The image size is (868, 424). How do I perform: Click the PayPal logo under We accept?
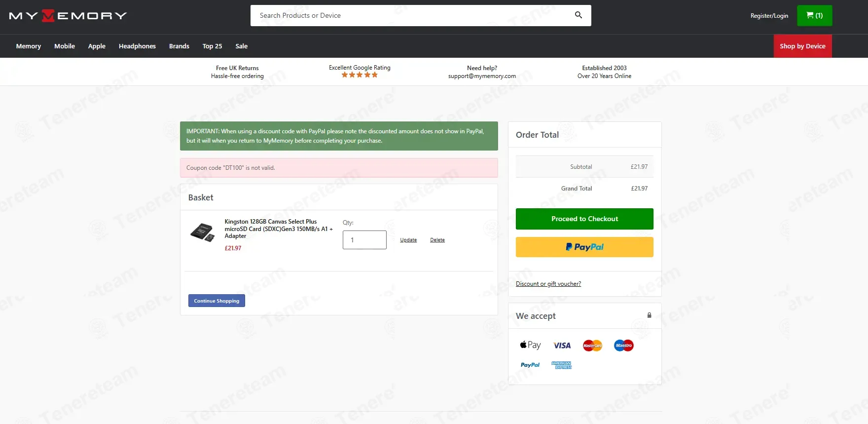(x=530, y=365)
